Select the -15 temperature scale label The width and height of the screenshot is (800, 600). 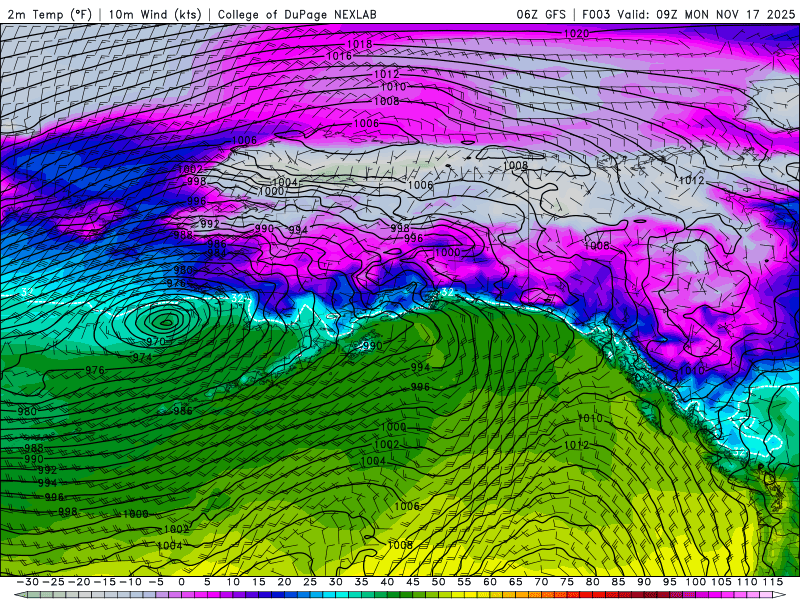pyautogui.click(x=105, y=582)
